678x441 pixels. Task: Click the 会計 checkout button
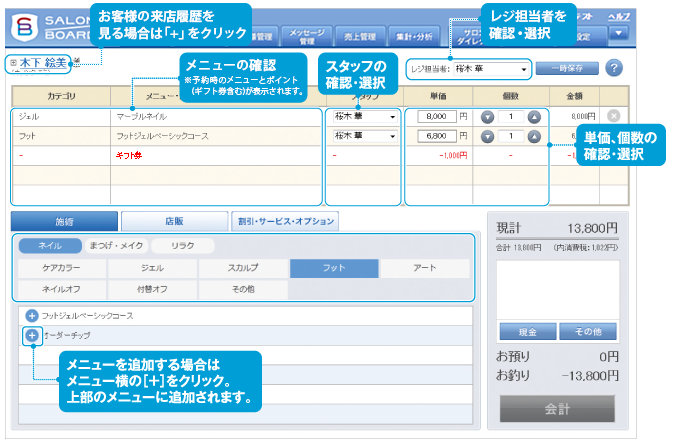(x=557, y=409)
